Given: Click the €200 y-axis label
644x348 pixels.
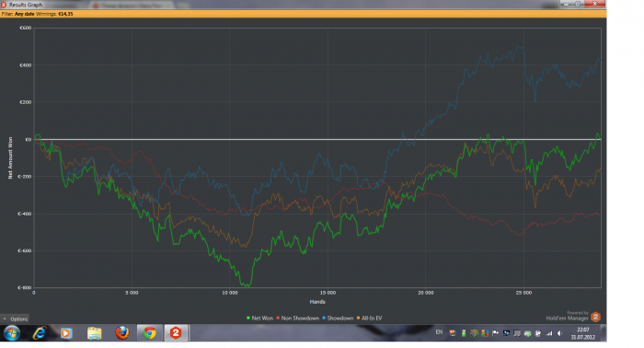Looking at the screenshot, I should [26, 102].
